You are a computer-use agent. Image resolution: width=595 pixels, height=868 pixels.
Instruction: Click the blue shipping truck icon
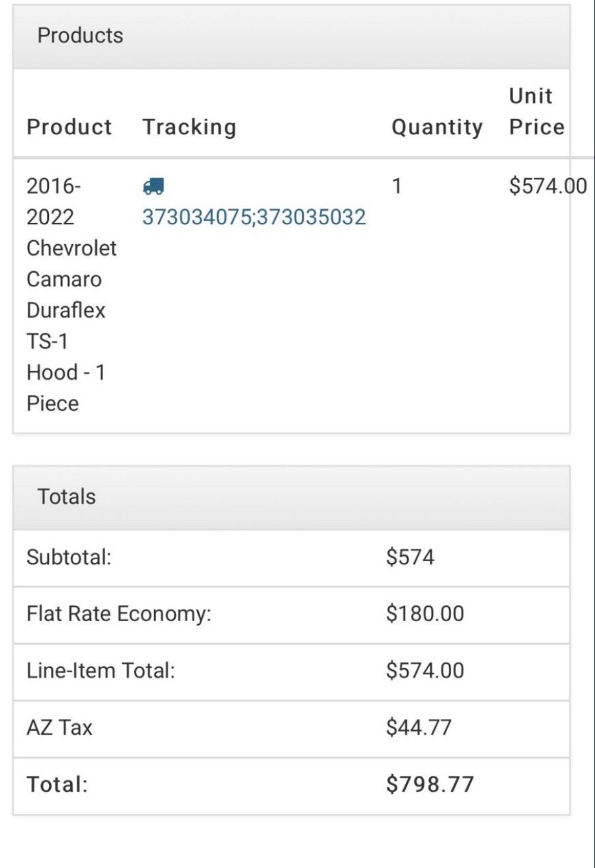[154, 186]
